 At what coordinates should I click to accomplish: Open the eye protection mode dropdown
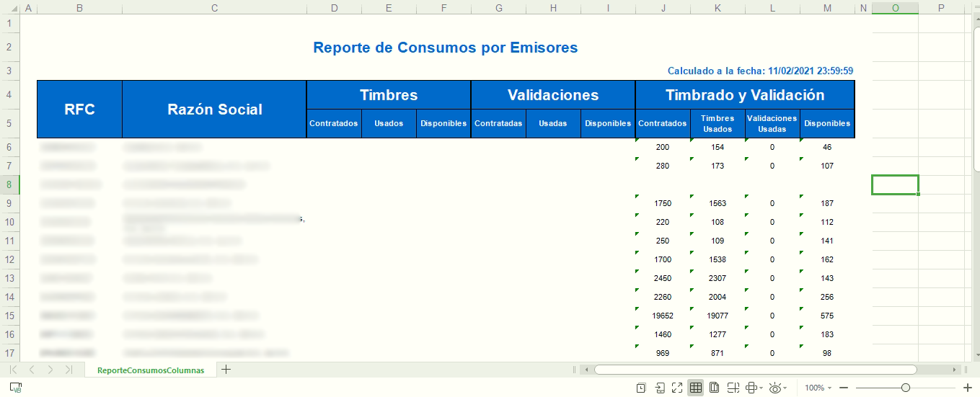coord(778,388)
